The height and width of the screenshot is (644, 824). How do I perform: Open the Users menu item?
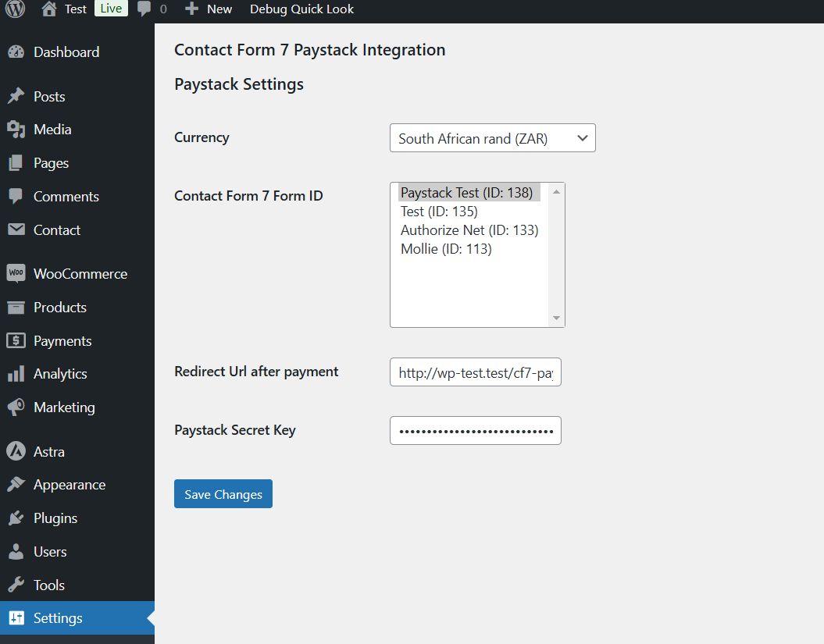[x=50, y=552]
